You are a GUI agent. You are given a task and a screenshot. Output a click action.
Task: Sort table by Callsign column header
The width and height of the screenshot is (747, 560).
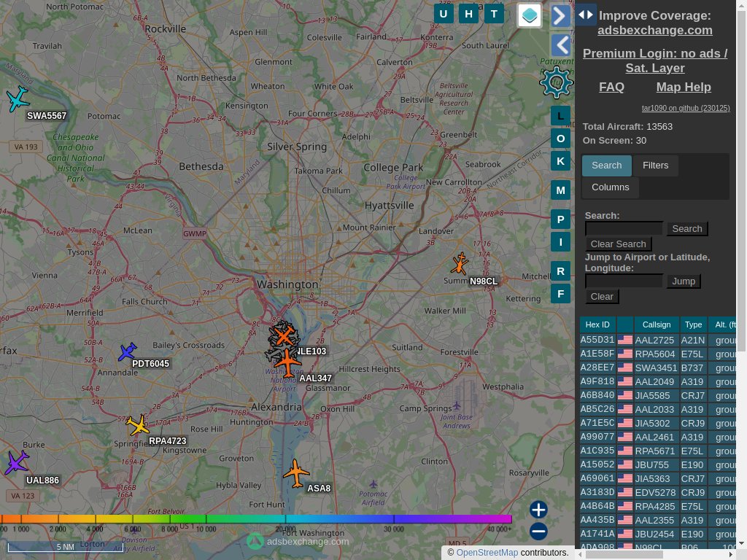tap(657, 324)
